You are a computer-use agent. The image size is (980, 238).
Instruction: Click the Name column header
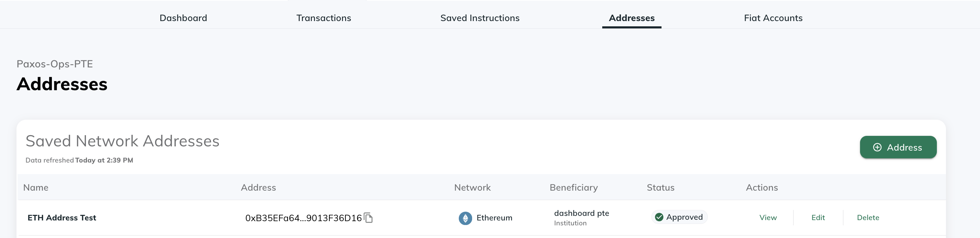point(36,187)
